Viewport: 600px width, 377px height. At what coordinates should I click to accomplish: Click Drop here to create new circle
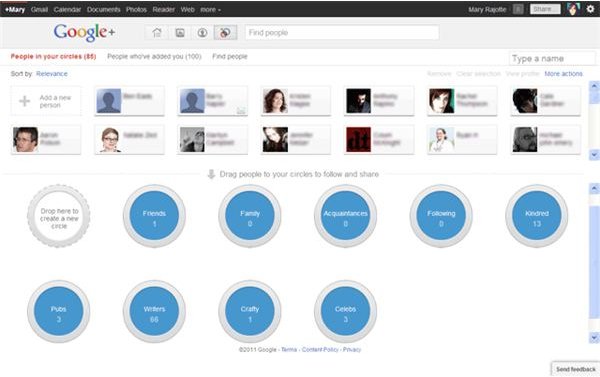tap(59, 216)
